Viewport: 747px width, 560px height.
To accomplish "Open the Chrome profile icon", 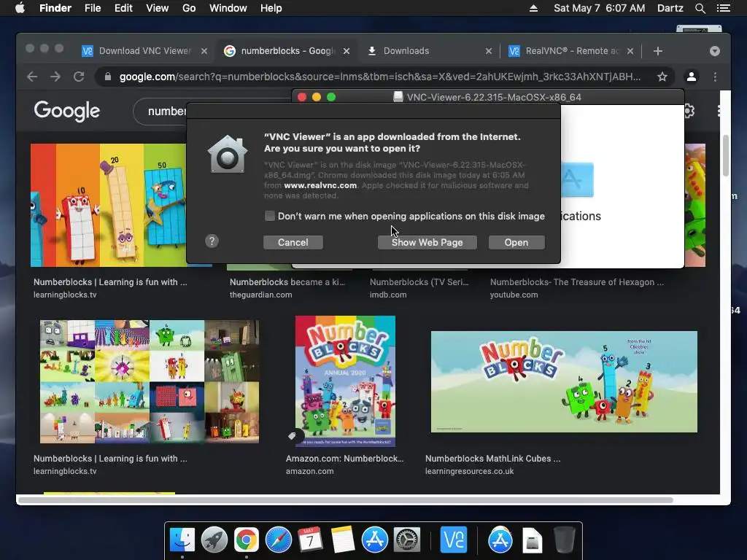I will click(x=692, y=77).
